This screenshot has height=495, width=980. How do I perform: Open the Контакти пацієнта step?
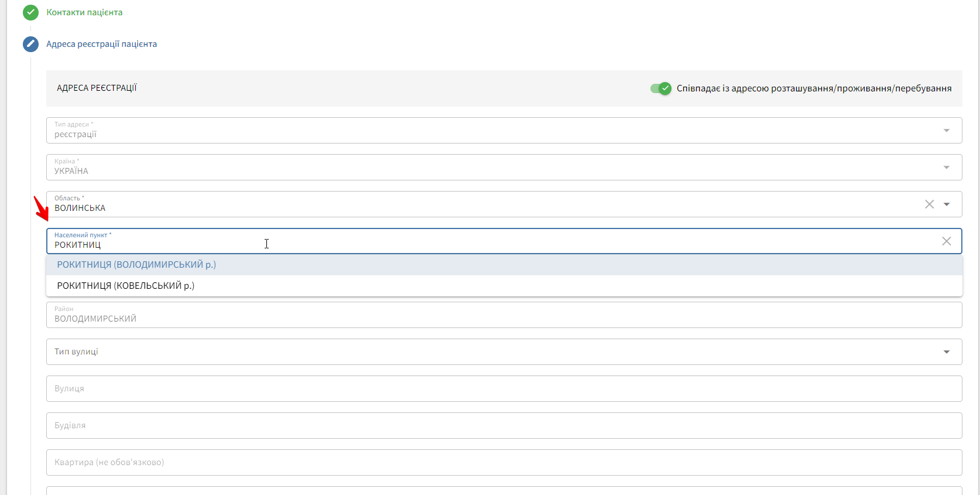[84, 12]
